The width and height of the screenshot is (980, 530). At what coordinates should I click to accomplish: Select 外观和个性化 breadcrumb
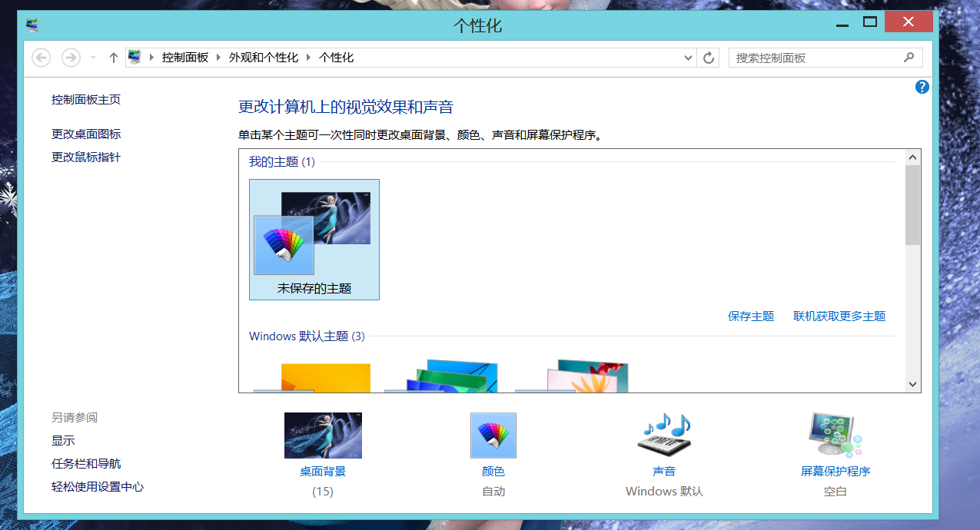tap(263, 58)
